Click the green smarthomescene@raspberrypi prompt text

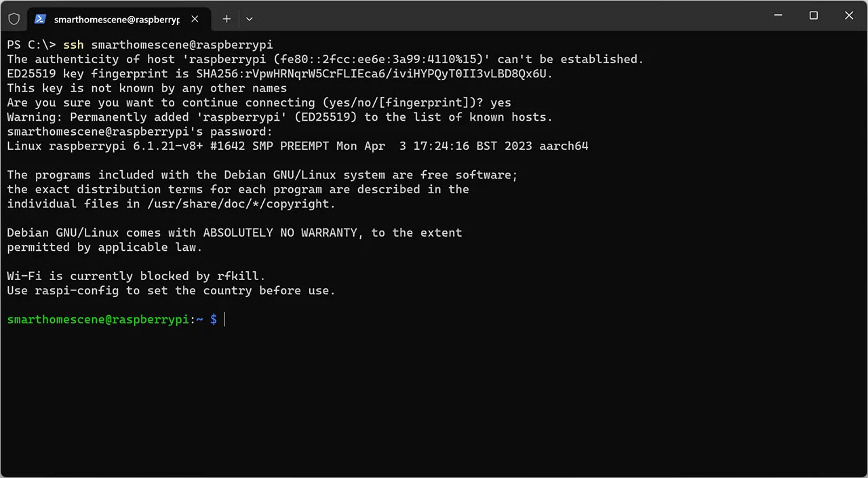pyautogui.click(x=98, y=319)
